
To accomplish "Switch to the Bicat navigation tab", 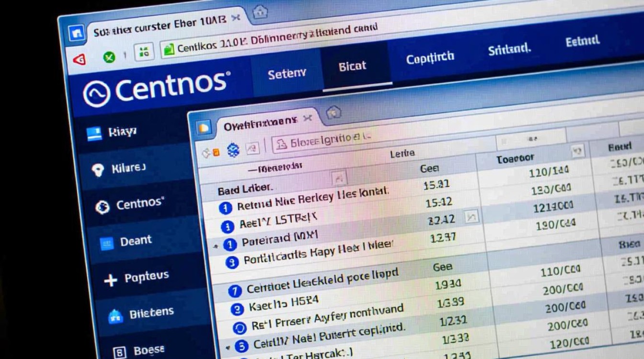I will [x=352, y=66].
